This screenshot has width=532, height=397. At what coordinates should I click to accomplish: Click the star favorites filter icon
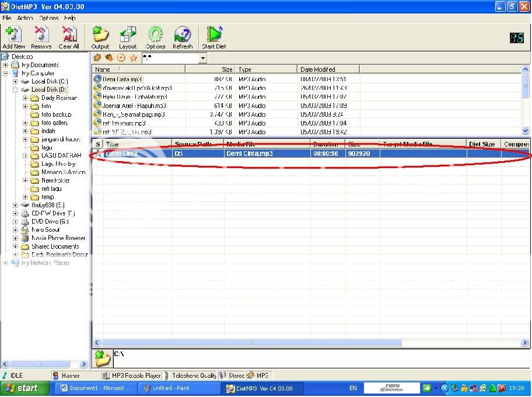pos(133,58)
